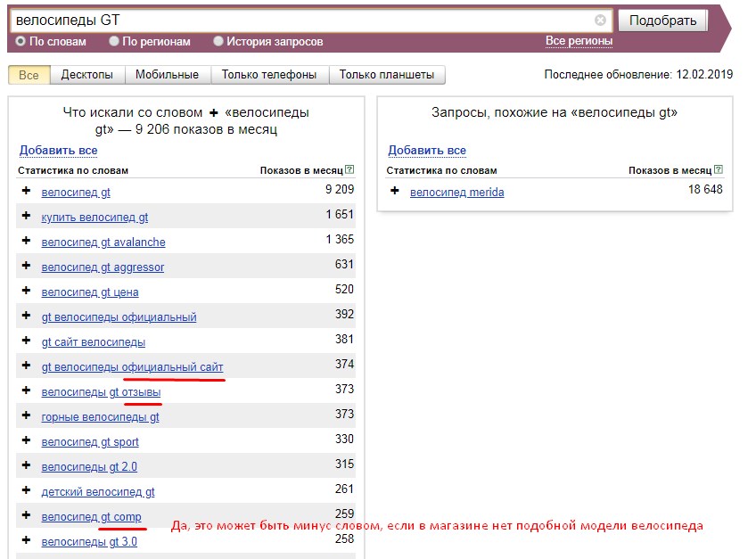
Task: Click the plus icon in left panel heading
Action: pyautogui.click(x=214, y=113)
